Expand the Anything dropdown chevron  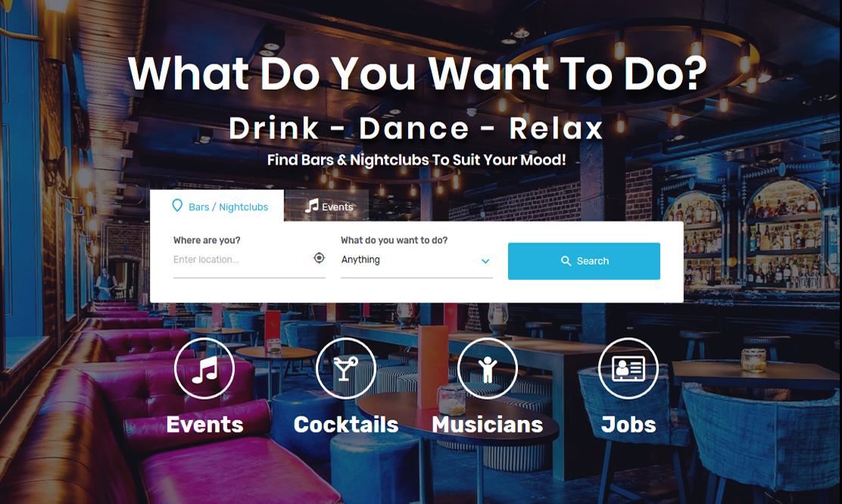(485, 261)
